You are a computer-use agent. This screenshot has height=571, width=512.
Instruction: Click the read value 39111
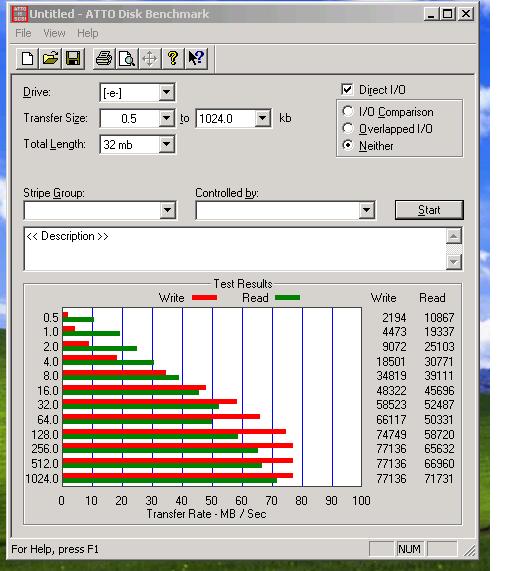pos(439,375)
